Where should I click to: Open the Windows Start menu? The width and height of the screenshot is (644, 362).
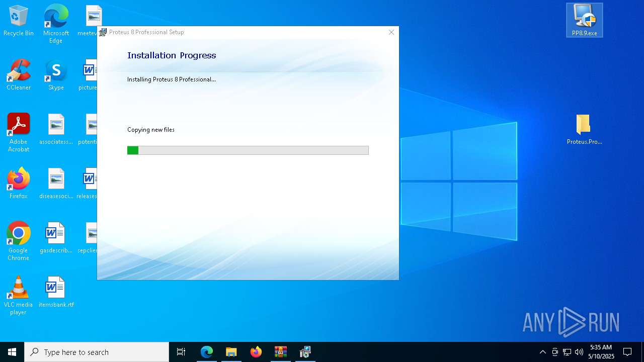(12, 352)
